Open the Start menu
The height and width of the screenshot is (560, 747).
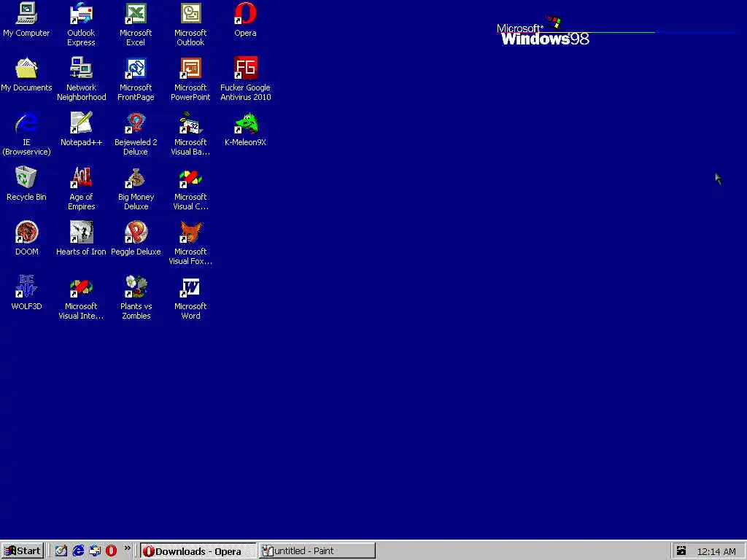click(x=23, y=551)
